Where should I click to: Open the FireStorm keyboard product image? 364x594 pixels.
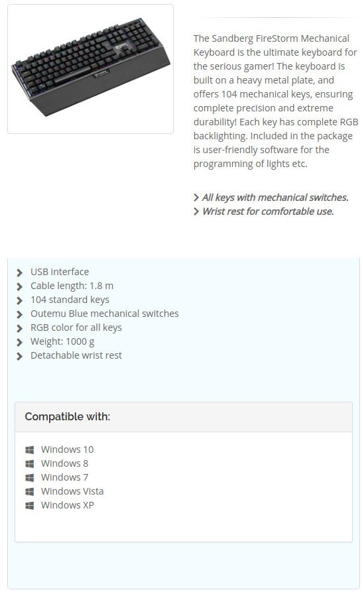[91, 68]
